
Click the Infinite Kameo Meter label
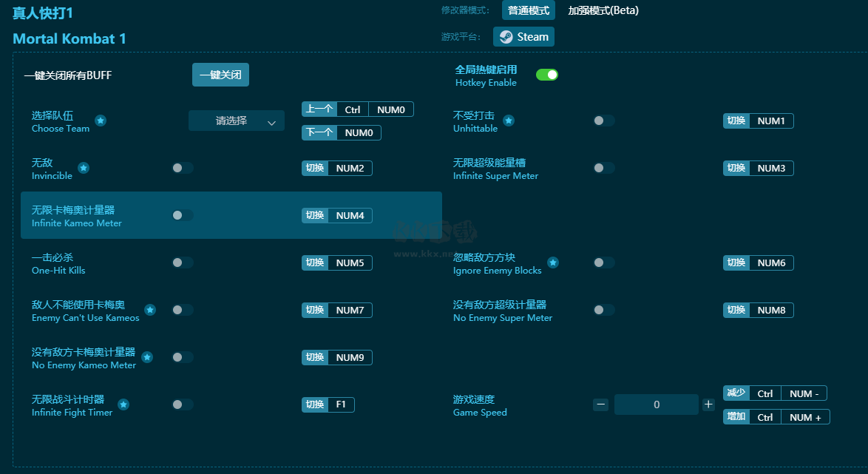point(76,223)
